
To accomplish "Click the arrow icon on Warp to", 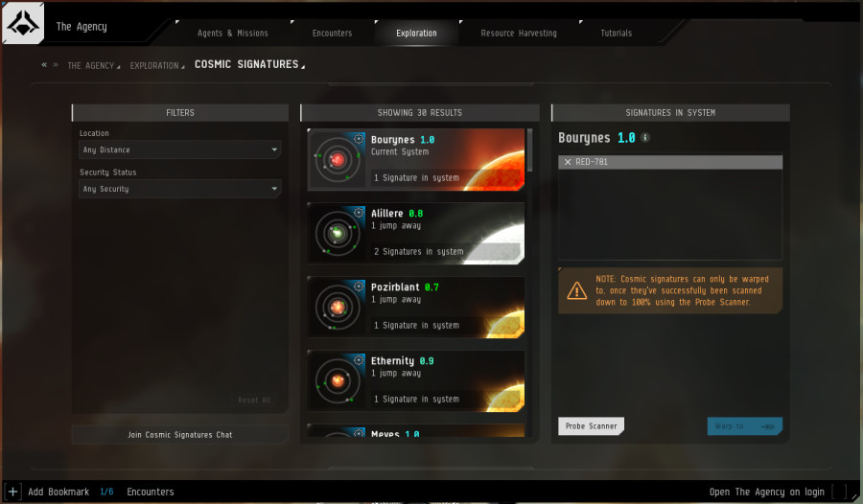I will tap(768, 426).
